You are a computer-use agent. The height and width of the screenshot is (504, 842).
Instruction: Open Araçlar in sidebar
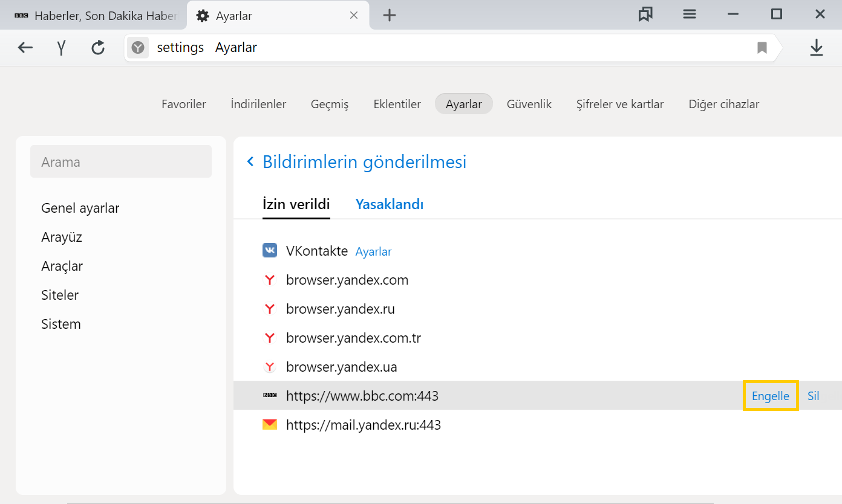[62, 266]
